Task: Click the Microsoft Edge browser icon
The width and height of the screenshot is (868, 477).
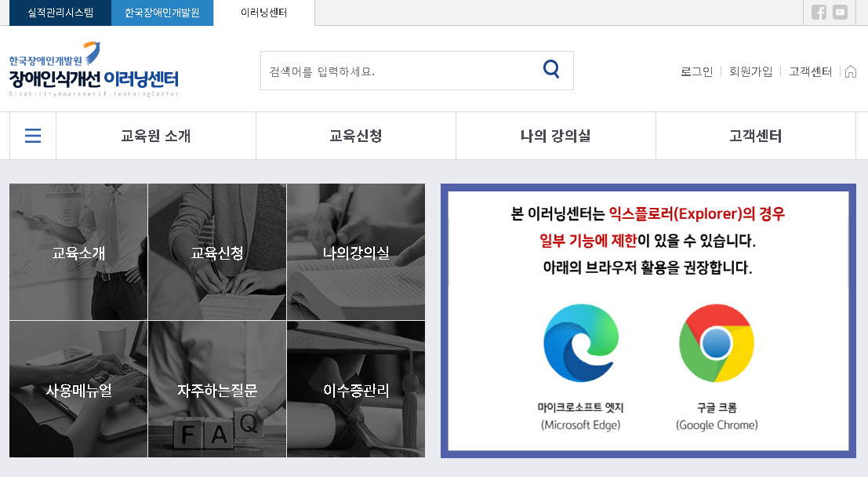Action: click(x=581, y=343)
